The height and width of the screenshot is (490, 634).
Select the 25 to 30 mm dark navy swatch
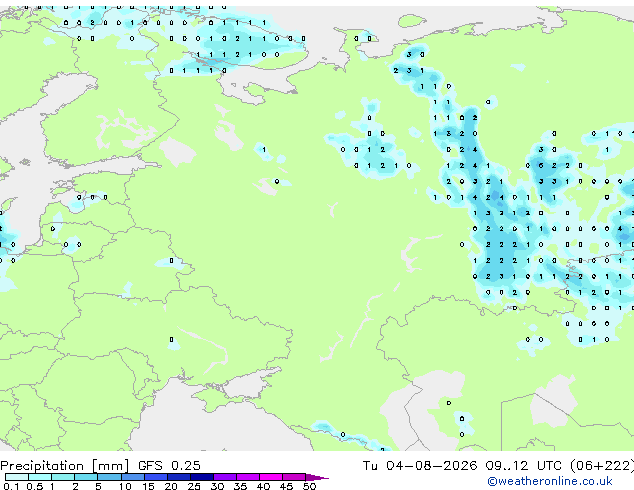[202, 477]
